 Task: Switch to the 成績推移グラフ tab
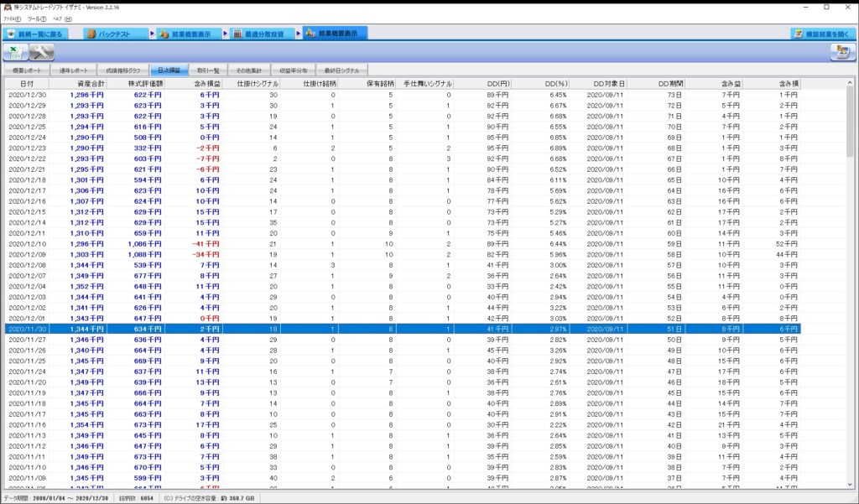pos(123,71)
